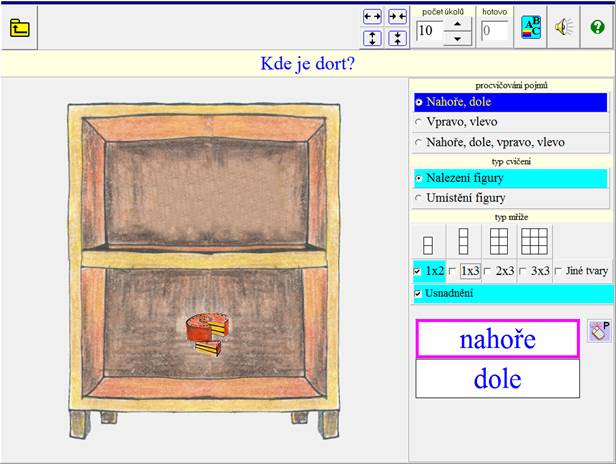Select the "Vpravo, vlevo" radio option

(x=420, y=122)
